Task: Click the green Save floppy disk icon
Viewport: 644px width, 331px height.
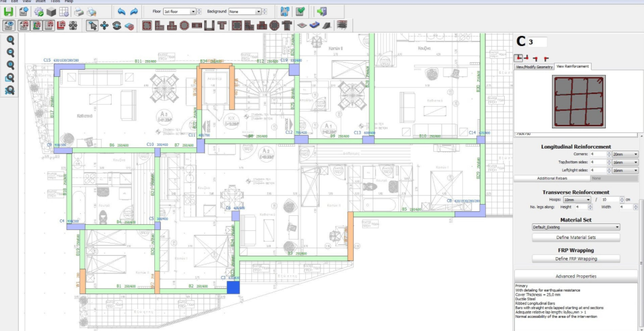Action: pos(9,11)
